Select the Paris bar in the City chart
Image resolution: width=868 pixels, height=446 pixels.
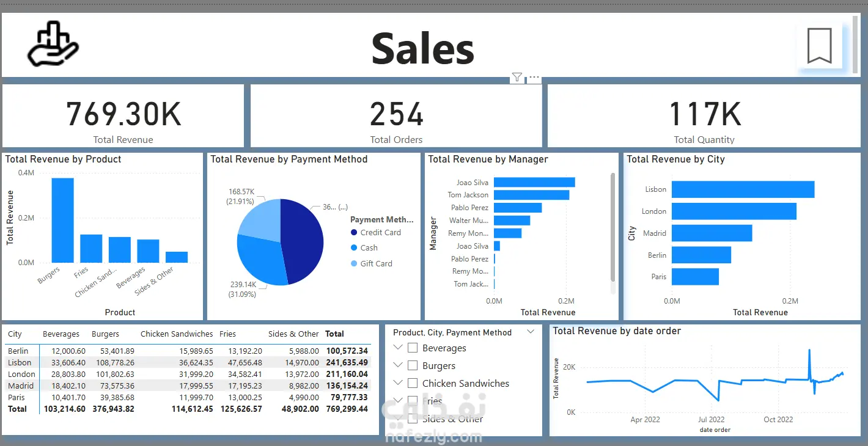click(x=695, y=277)
